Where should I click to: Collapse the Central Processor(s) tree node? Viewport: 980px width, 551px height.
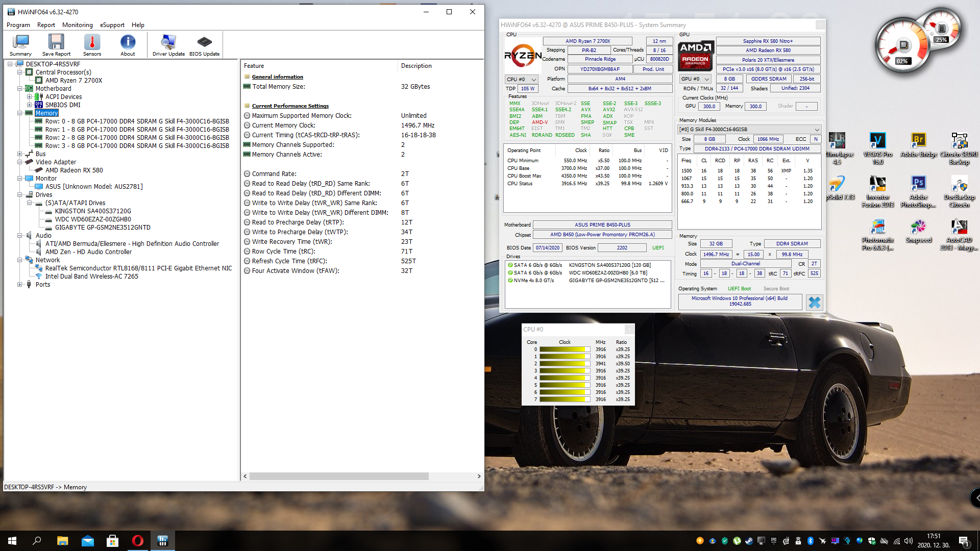pyautogui.click(x=19, y=72)
